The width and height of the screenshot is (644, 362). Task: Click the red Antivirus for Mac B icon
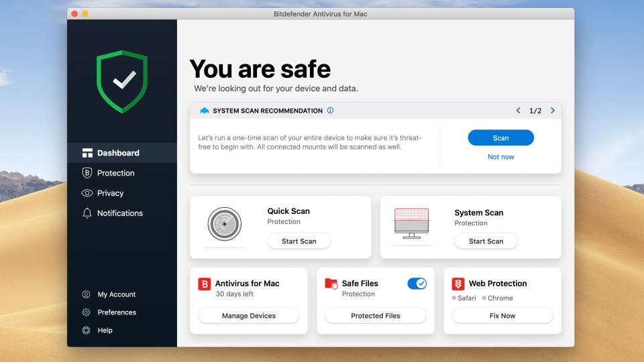click(x=204, y=284)
